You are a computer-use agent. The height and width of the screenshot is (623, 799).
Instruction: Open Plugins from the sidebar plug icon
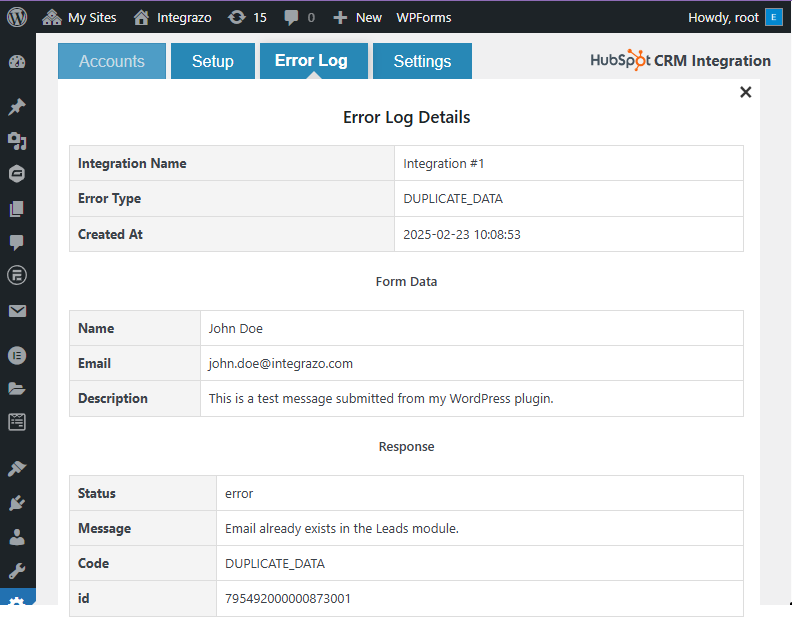point(17,503)
